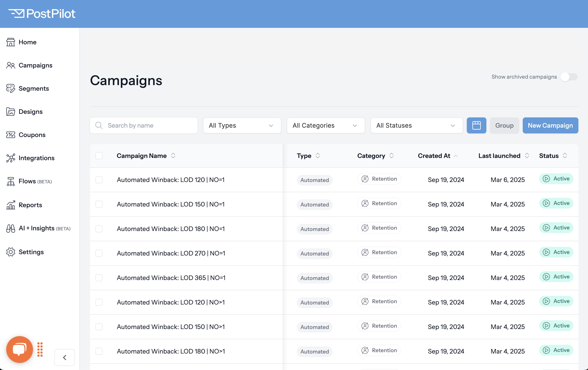Click the Reports chart icon

[x=10, y=205]
